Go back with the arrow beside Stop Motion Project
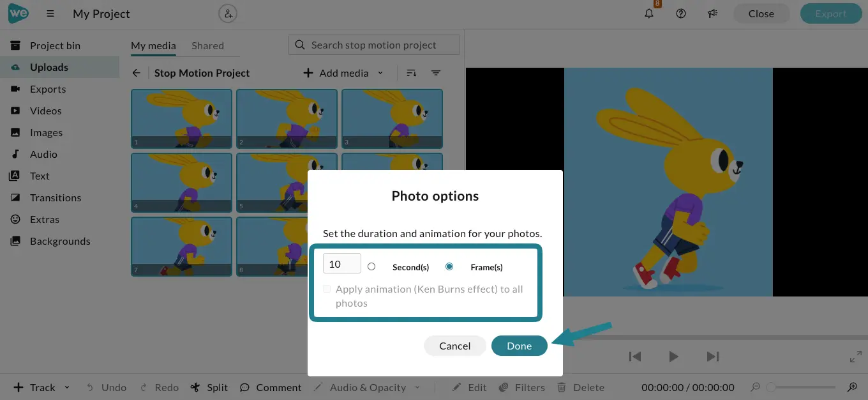The image size is (868, 400). [137, 73]
